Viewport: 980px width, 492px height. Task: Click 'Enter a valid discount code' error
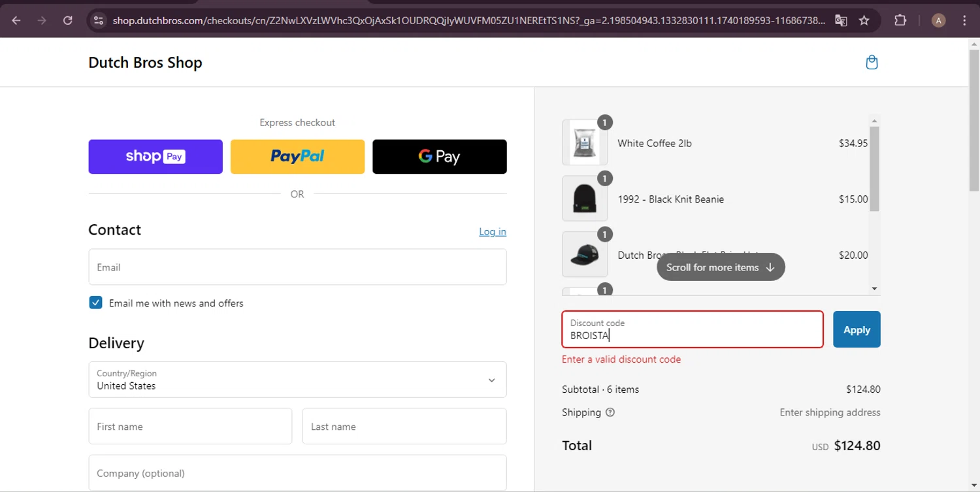coord(621,359)
